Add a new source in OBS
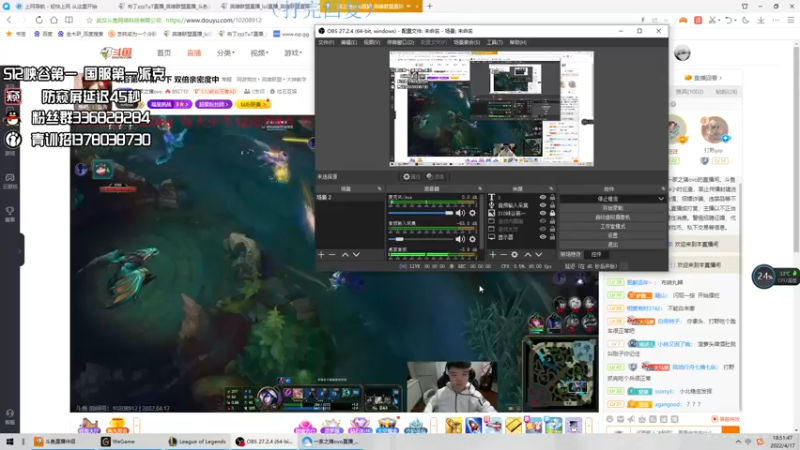Screen dimensions: 800x450 [493, 254]
